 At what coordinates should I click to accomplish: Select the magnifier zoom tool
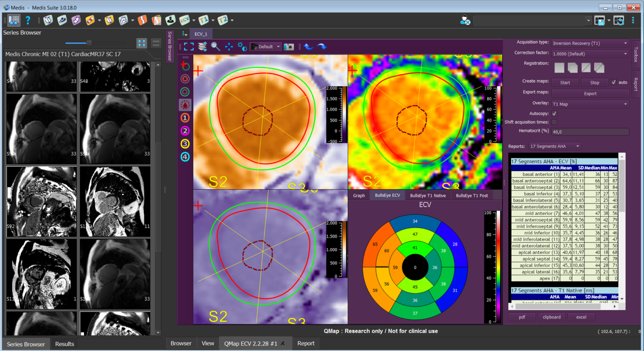pos(216,47)
